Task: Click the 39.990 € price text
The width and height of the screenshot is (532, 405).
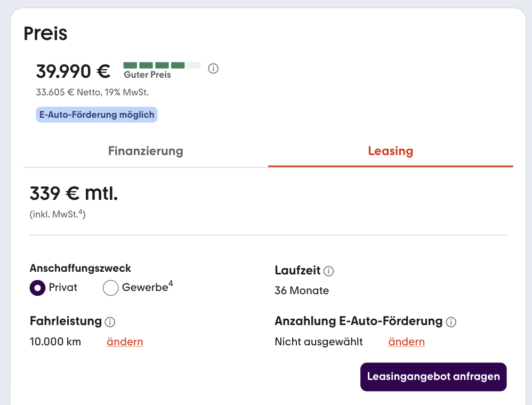Action: click(73, 71)
